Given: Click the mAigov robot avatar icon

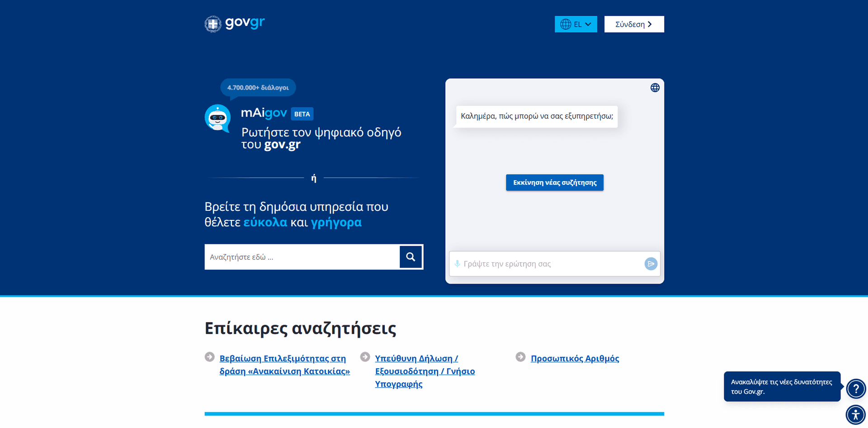Looking at the screenshot, I should pyautogui.click(x=218, y=119).
